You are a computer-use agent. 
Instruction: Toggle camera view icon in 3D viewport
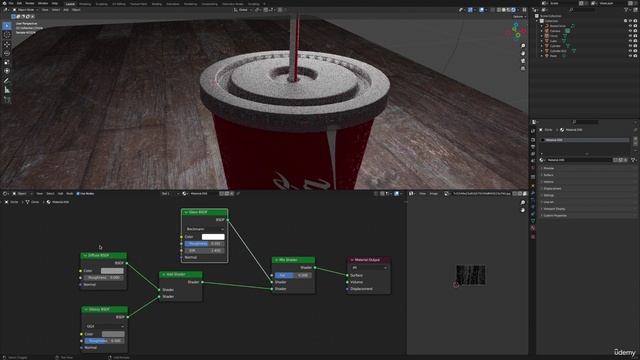[x=523, y=61]
